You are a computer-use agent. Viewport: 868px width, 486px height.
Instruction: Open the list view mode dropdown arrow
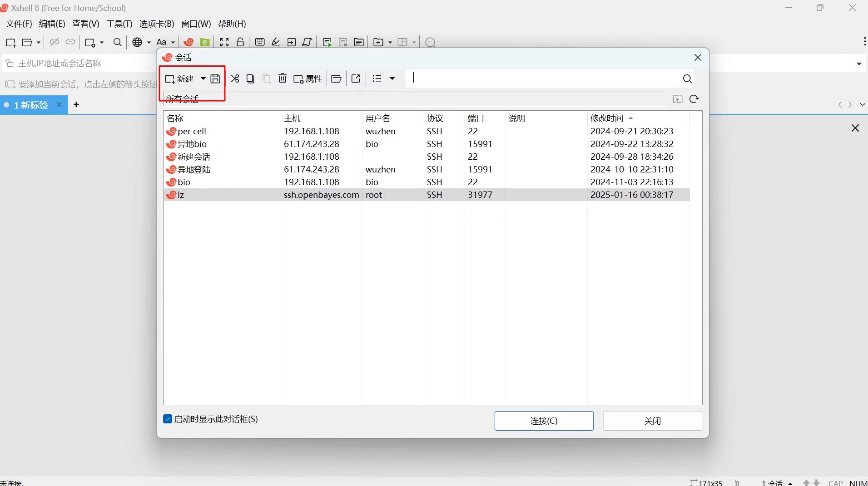392,79
